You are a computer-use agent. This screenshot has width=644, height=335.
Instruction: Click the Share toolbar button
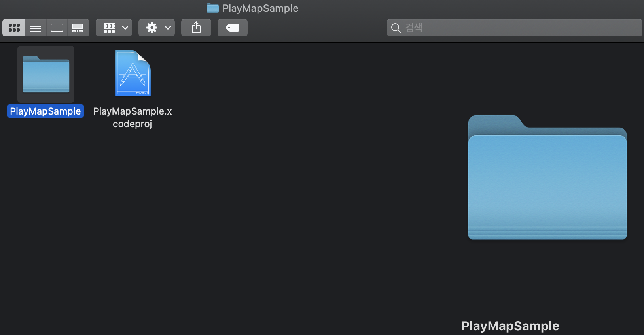(196, 28)
